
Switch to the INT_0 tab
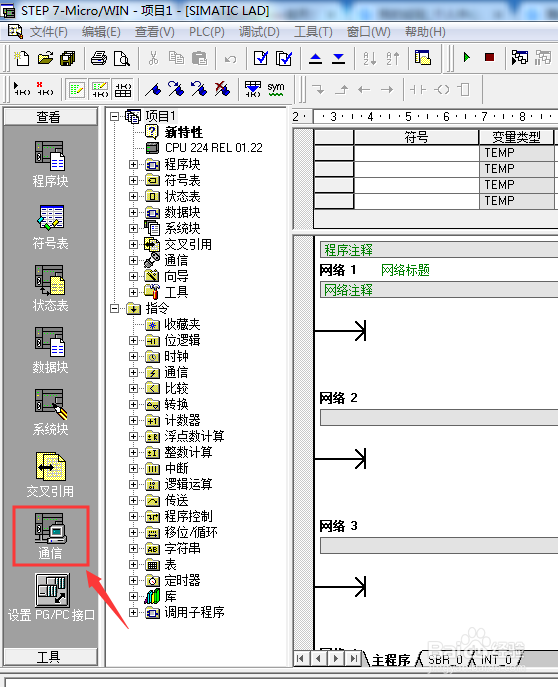click(496, 659)
